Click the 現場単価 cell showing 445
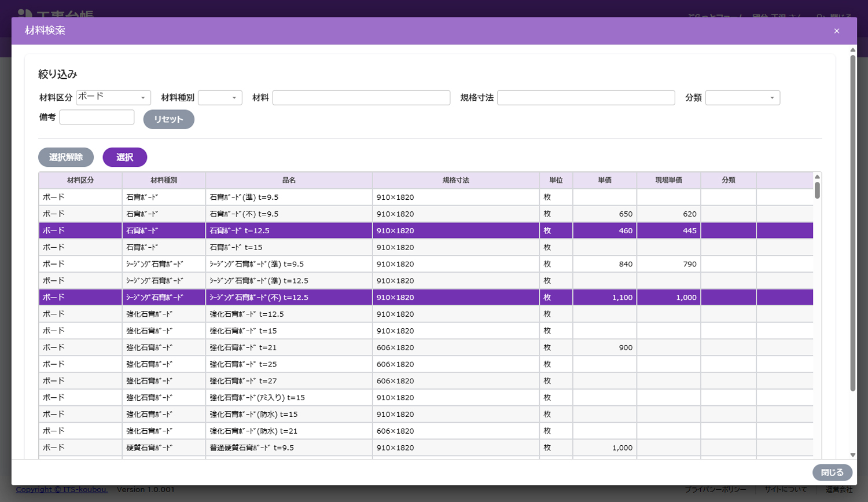Viewport: 868px width, 502px height. [x=668, y=230]
